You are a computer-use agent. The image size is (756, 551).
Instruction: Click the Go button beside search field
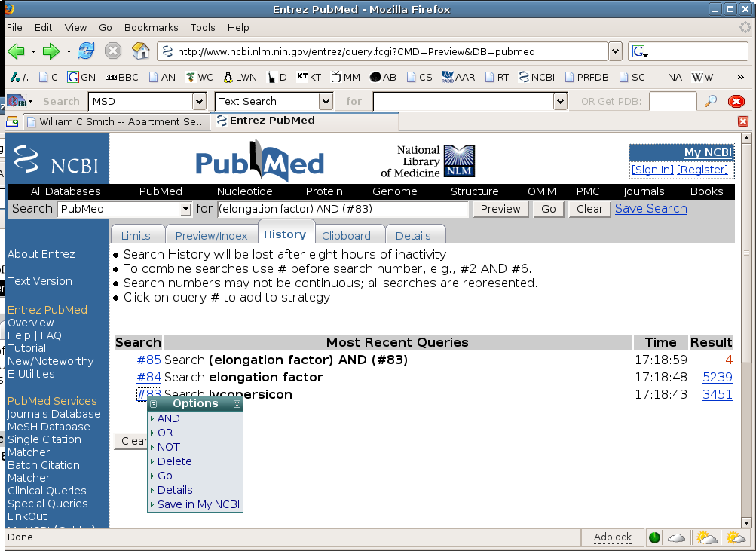549,209
